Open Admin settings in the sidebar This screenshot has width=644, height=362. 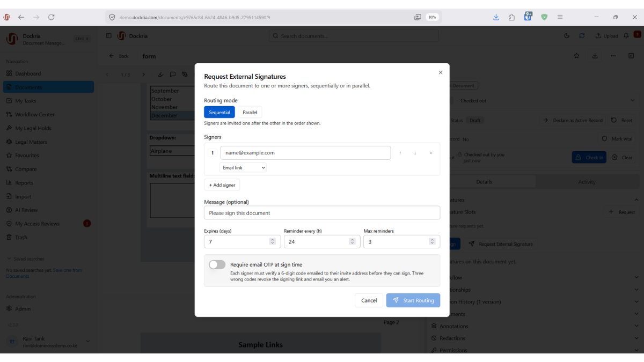coord(48,309)
